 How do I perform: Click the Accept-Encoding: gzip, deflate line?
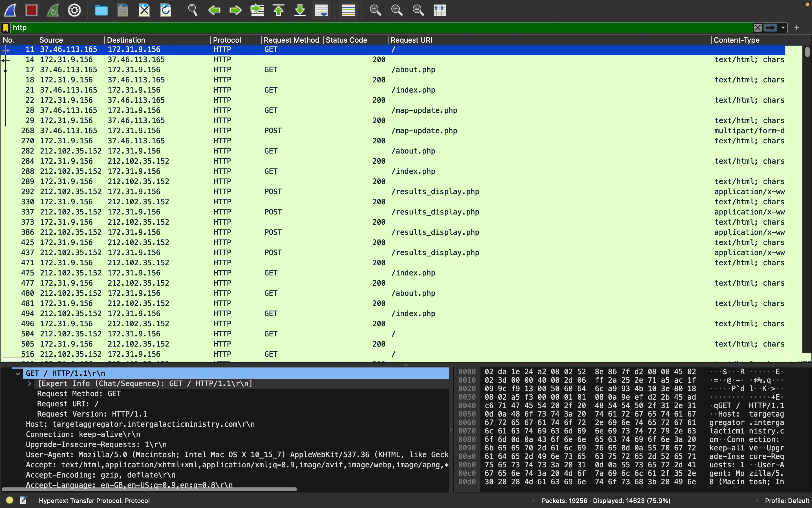(x=101, y=475)
